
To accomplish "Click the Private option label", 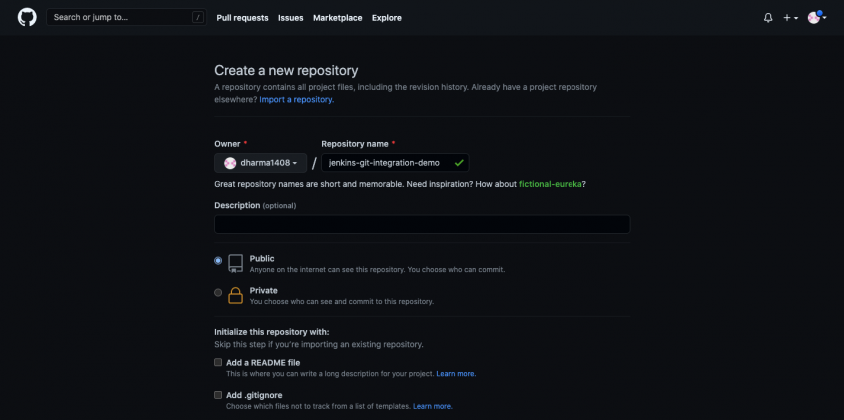I will click(264, 290).
